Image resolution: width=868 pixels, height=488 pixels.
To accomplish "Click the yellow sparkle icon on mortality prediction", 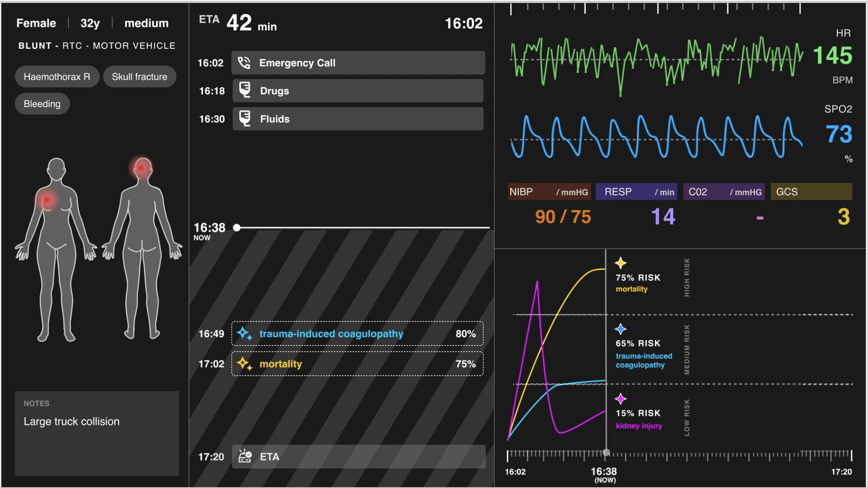I will (x=245, y=364).
